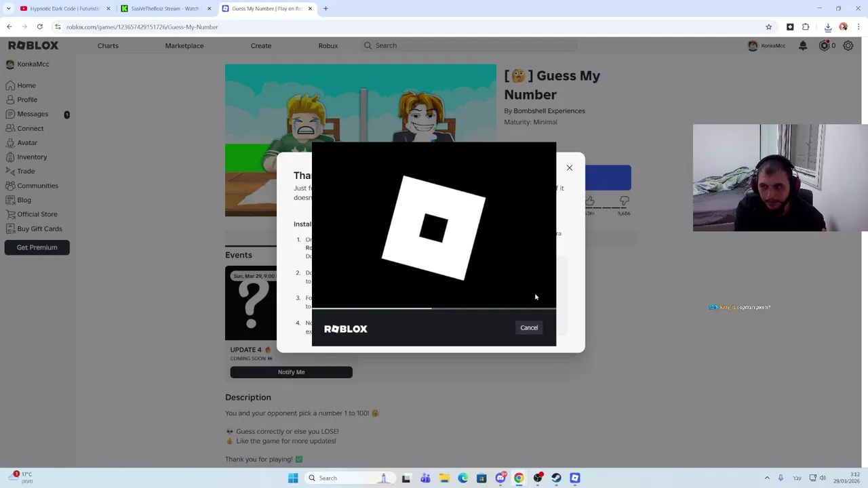
Task: Close the install instructions dialog
Action: (570, 168)
